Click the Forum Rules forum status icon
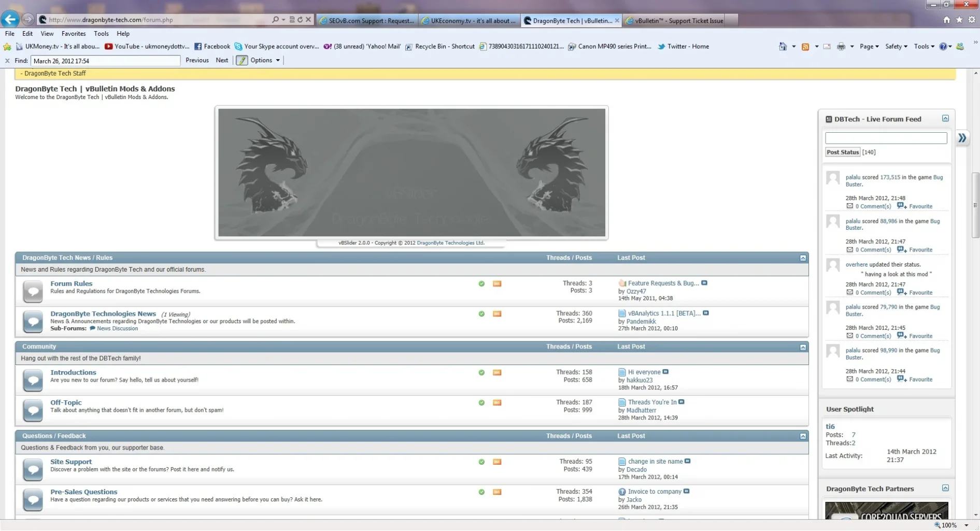 point(33,291)
